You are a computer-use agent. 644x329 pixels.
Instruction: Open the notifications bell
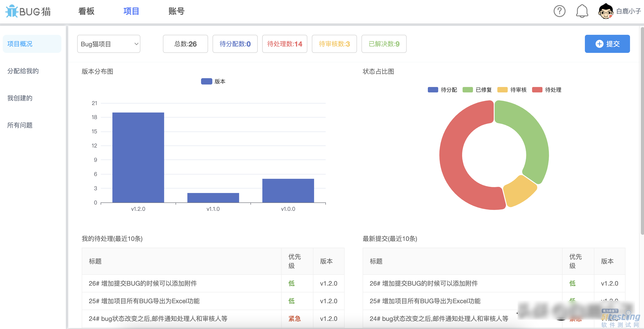click(582, 11)
